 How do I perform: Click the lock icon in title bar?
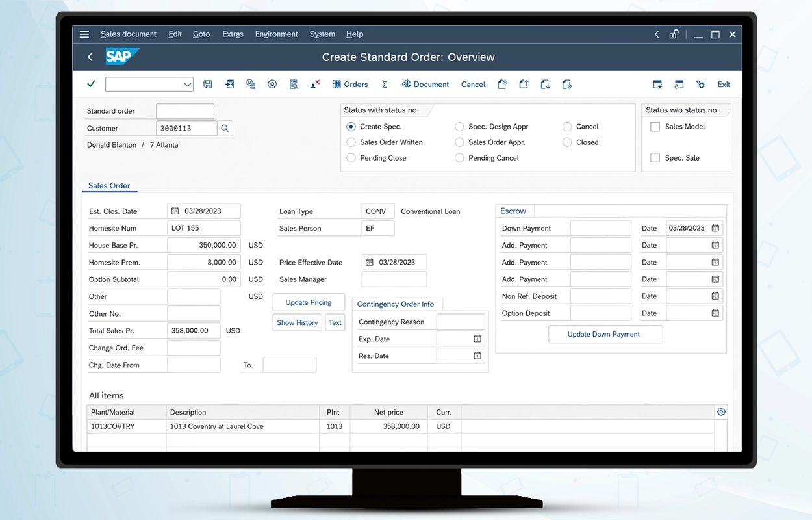674,34
